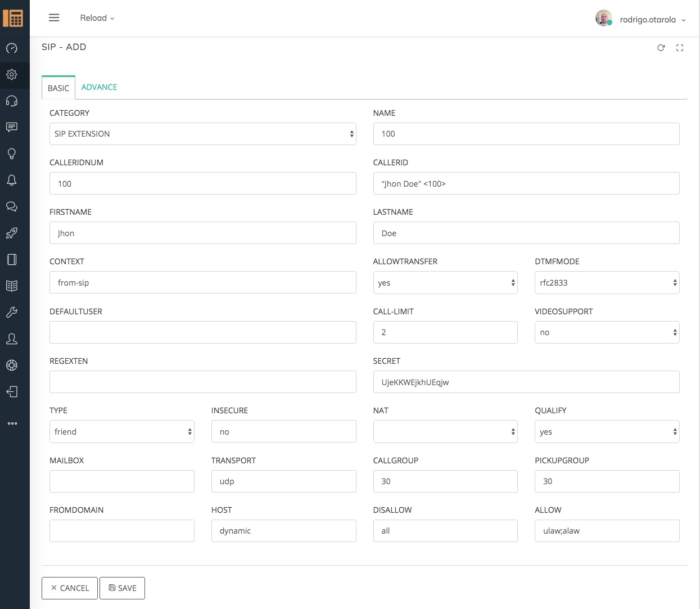The height and width of the screenshot is (609, 700).
Task: Open the CATEGORY dropdown showing SIP EXTENSION
Action: (x=202, y=134)
